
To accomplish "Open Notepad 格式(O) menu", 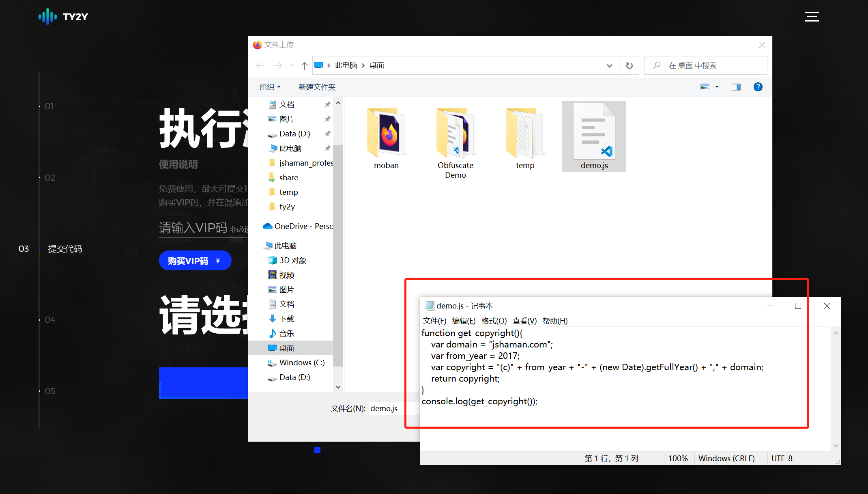I will (494, 321).
